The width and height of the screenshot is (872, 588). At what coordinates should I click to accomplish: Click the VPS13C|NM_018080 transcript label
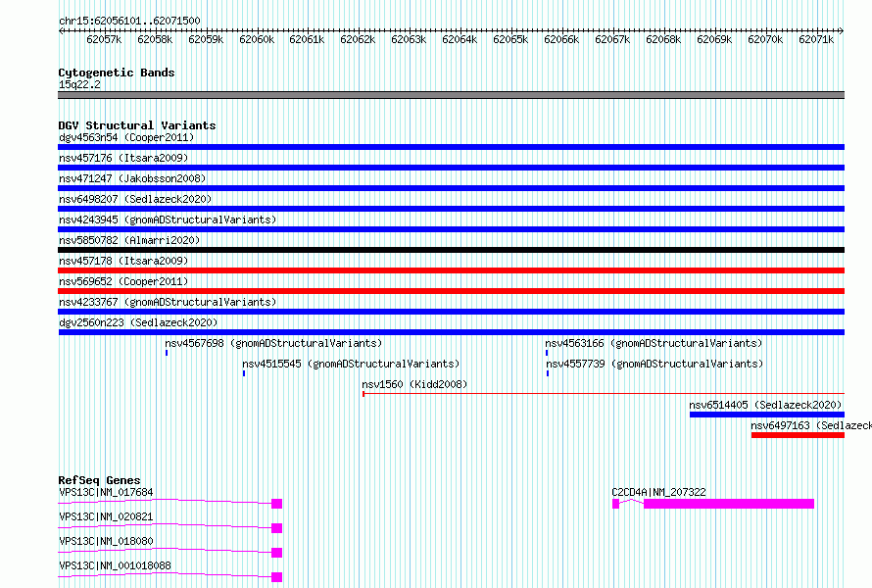tap(106, 541)
